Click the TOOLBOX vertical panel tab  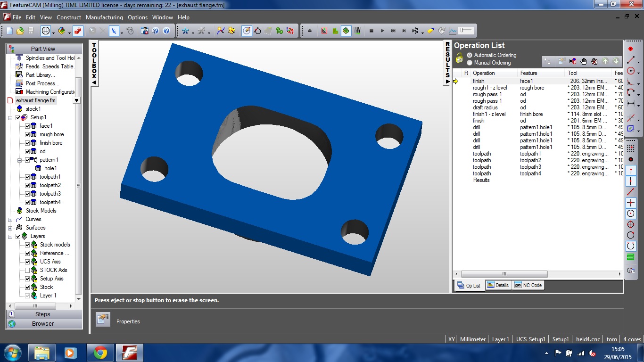[94, 64]
